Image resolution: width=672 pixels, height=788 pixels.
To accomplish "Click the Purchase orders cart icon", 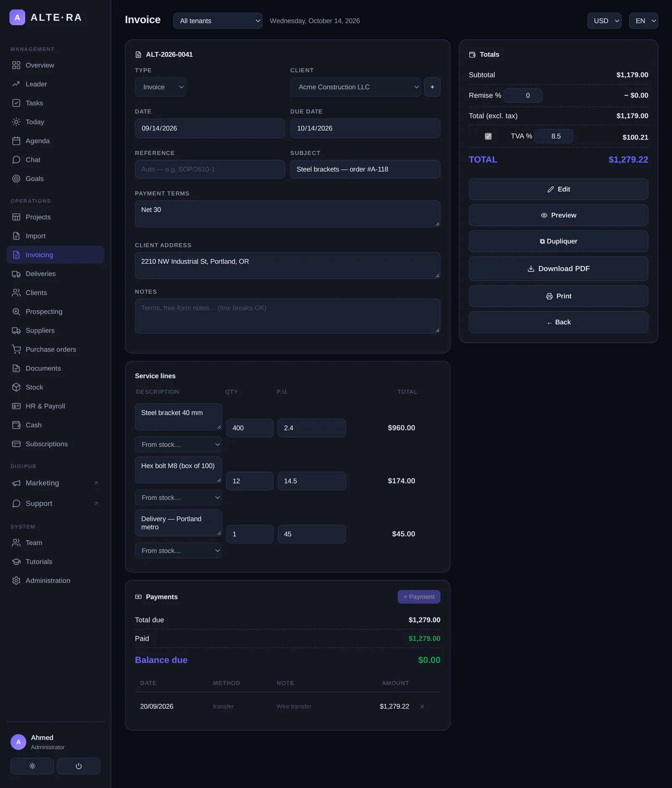I will tap(16, 349).
